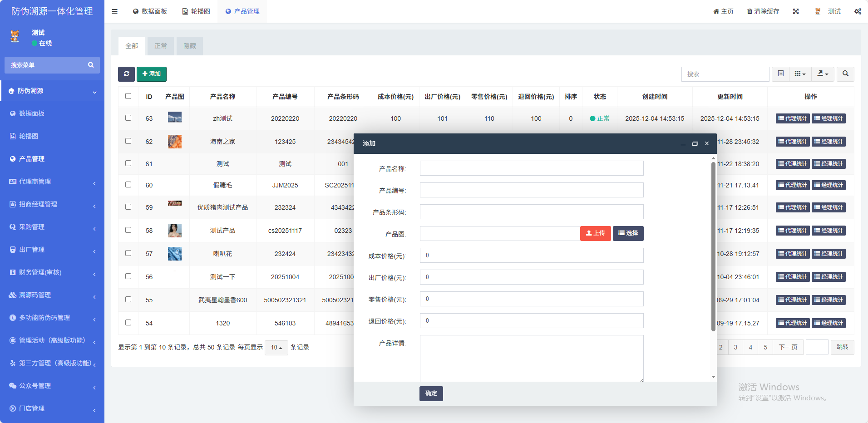This screenshot has width=868, height=423.
Task: Select all rows with header checkbox
Action: pos(128,96)
